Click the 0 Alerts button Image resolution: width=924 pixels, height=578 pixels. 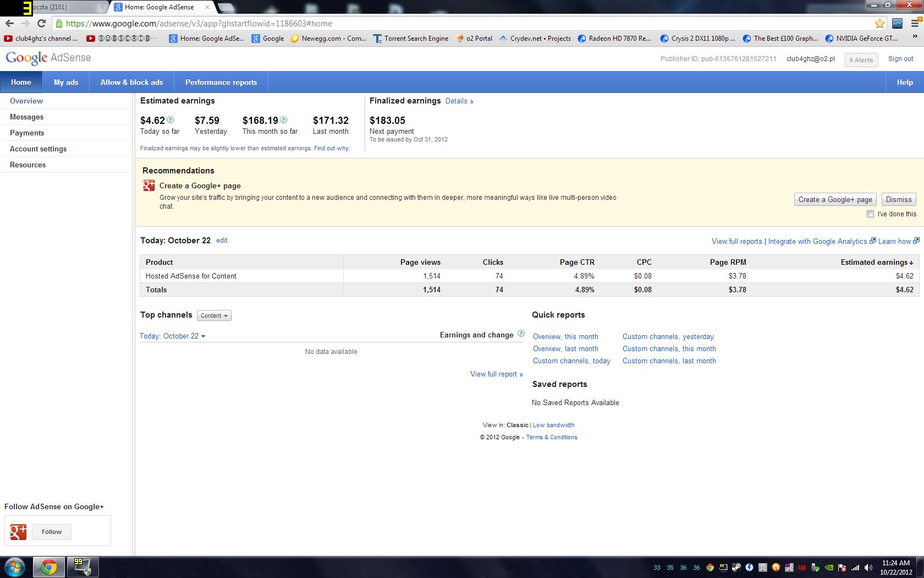[x=861, y=60]
